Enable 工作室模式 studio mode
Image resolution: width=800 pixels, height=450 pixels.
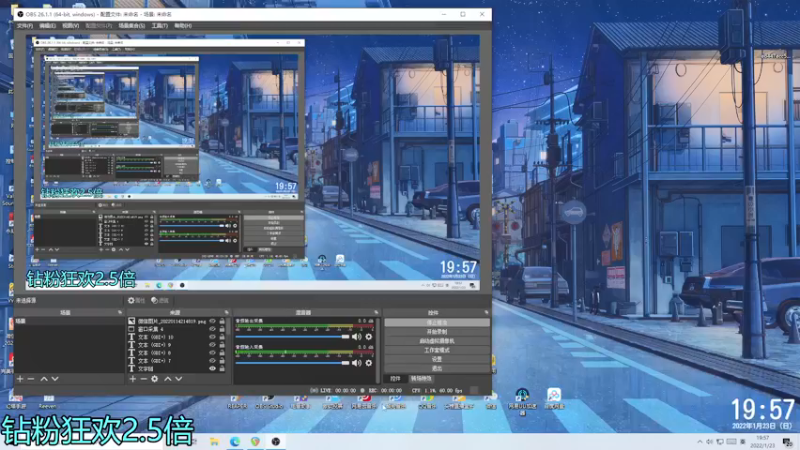[x=437, y=350]
